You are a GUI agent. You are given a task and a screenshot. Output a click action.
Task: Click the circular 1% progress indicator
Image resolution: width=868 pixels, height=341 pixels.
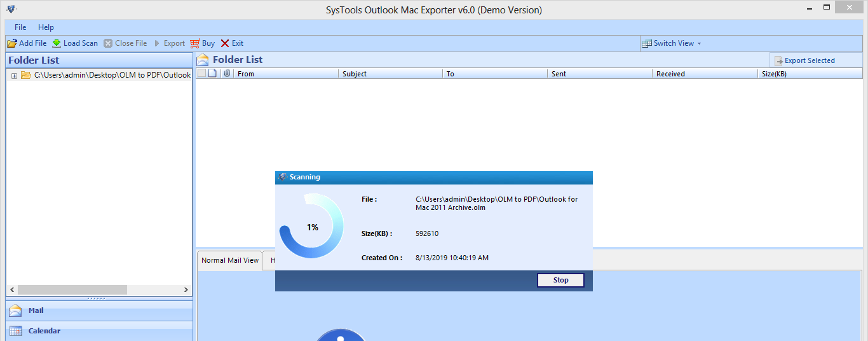click(x=312, y=227)
